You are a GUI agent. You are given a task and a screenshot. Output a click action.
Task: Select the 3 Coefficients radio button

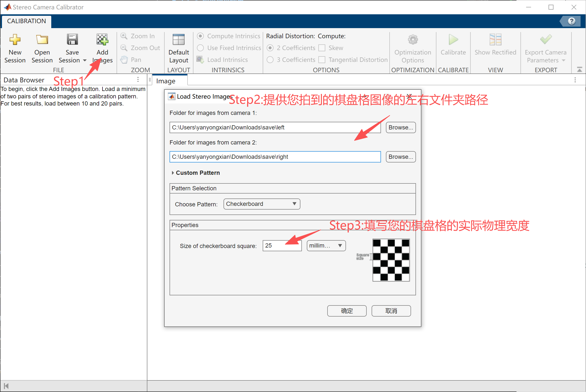270,60
